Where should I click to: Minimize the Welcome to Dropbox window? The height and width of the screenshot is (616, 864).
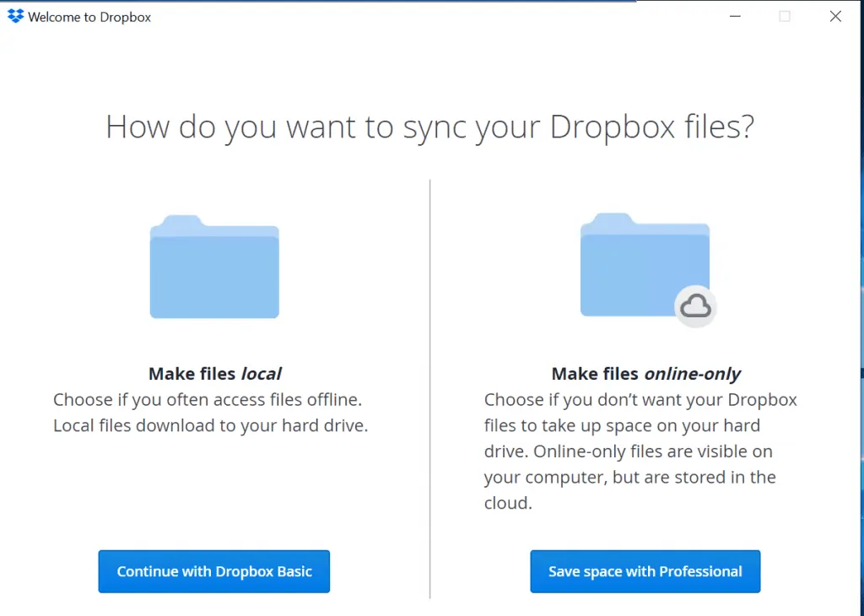click(734, 16)
